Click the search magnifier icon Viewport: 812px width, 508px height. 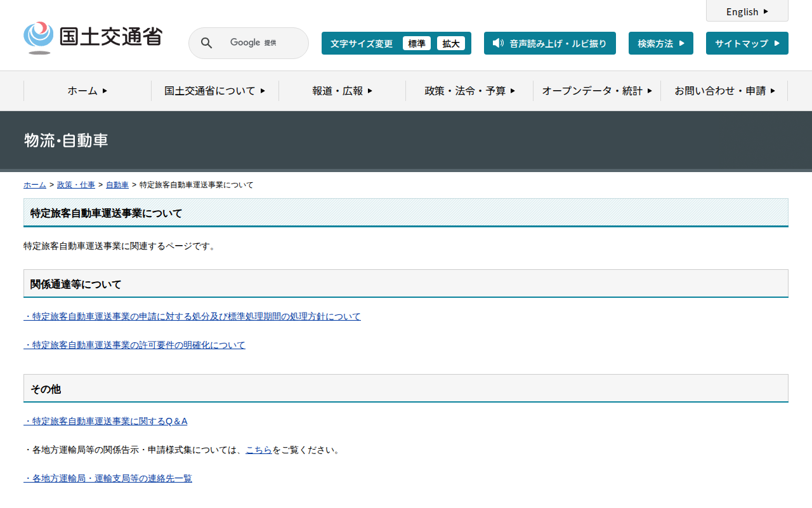[x=206, y=43]
